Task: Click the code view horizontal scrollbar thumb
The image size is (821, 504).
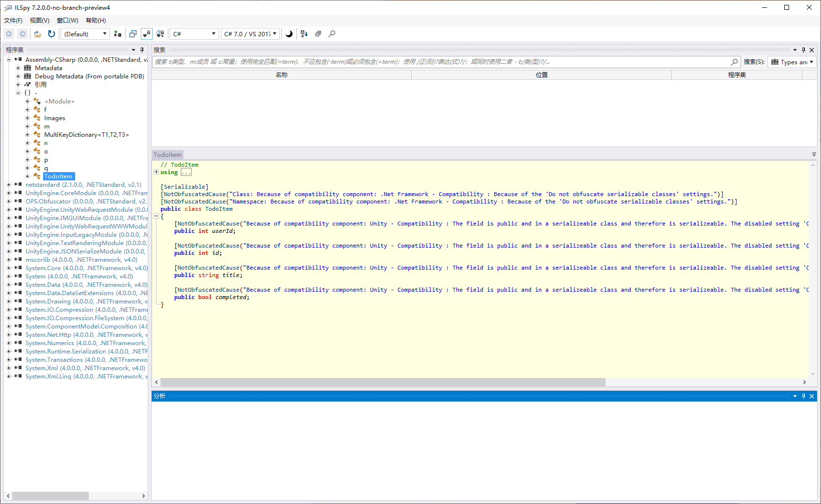Action: (x=383, y=382)
